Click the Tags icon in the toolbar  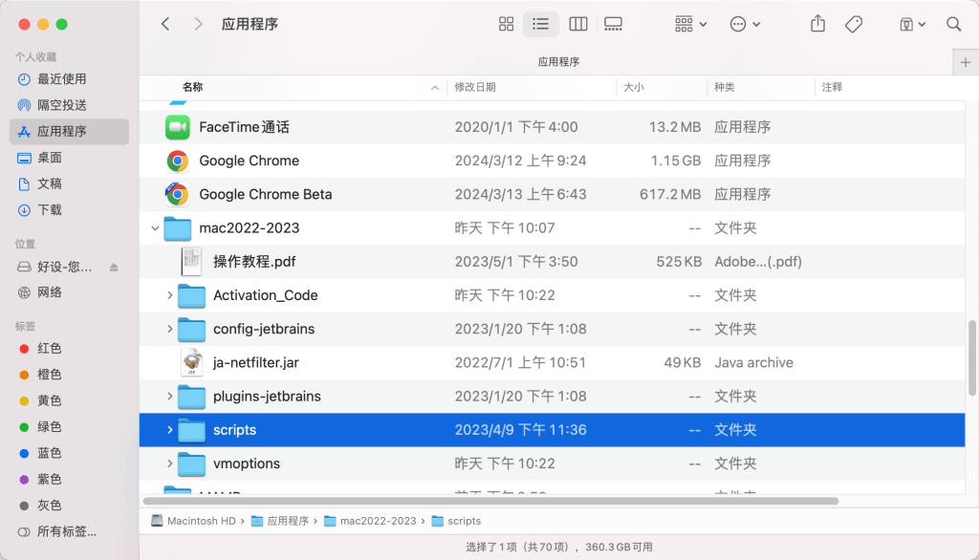pyautogui.click(x=854, y=24)
